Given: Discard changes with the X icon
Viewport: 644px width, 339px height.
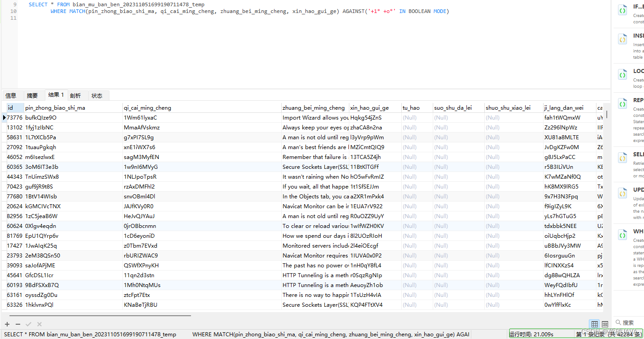Looking at the screenshot, I should point(39,324).
